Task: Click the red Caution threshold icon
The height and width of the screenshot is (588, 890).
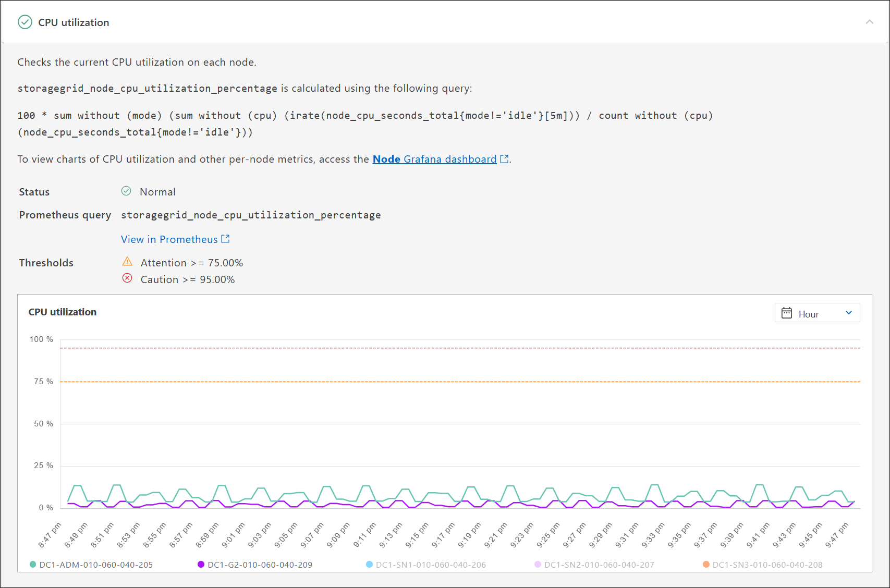Action: point(127,278)
